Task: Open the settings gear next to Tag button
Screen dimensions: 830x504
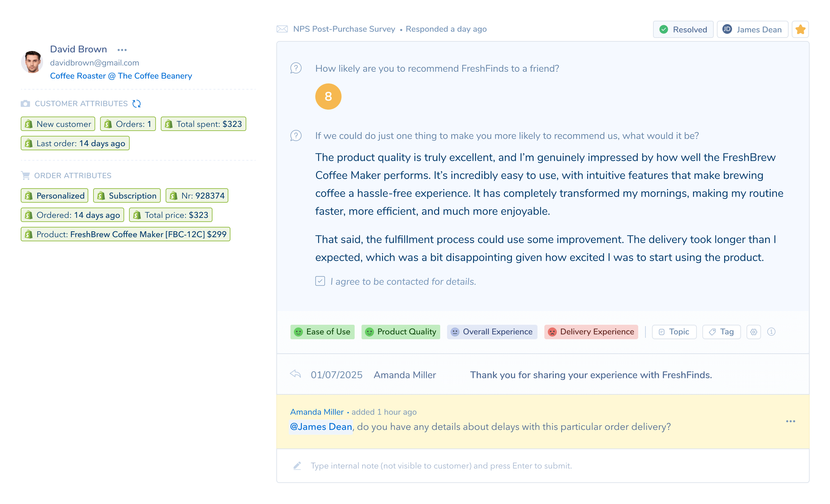Action: click(754, 332)
